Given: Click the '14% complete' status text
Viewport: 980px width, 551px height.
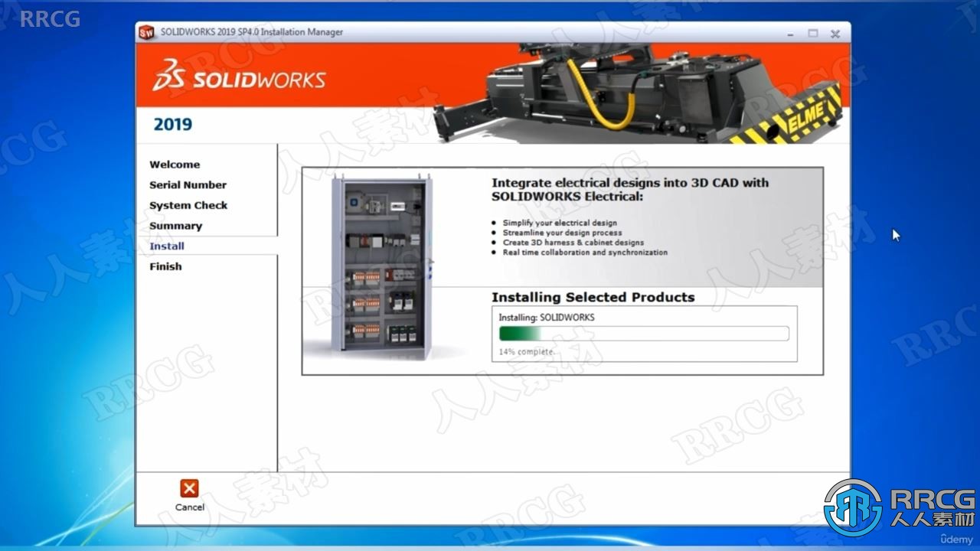Looking at the screenshot, I should coord(525,352).
